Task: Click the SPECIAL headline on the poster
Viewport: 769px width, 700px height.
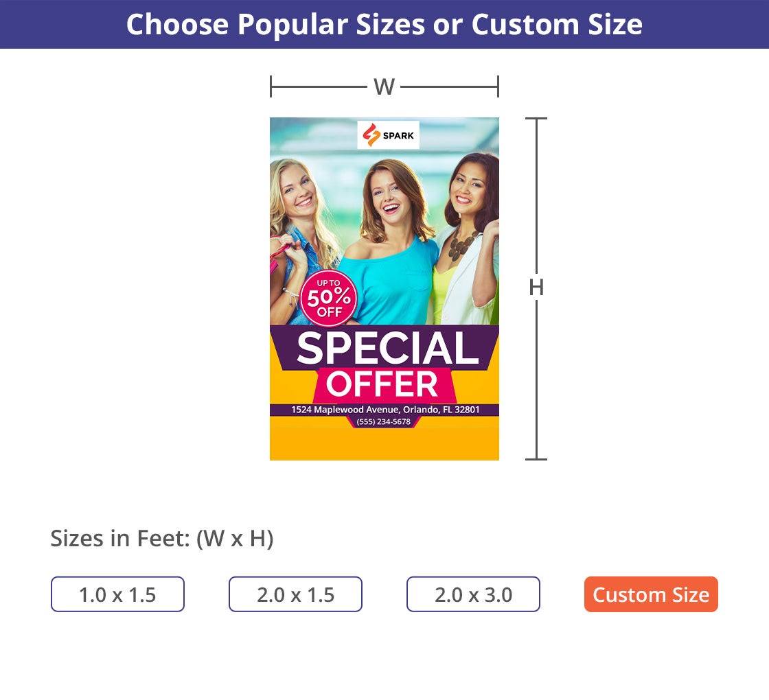Action: [x=387, y=348]
